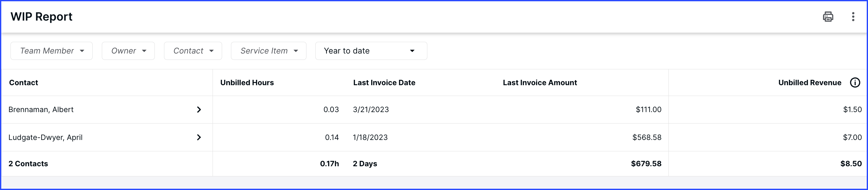The image size is (868, 190).
Task: Select the Brennaman, Albert contact name
Action: (x=41, y=110)
